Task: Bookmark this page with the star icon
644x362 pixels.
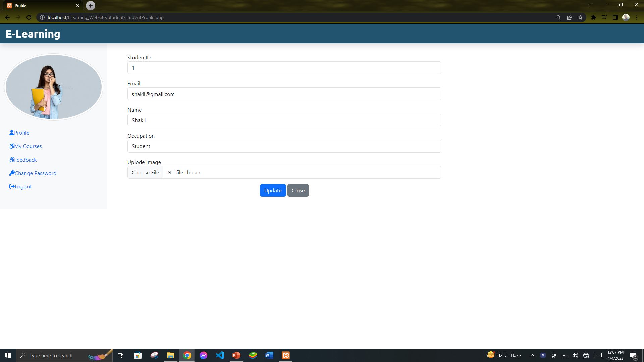Action: [x=580, y=17]
